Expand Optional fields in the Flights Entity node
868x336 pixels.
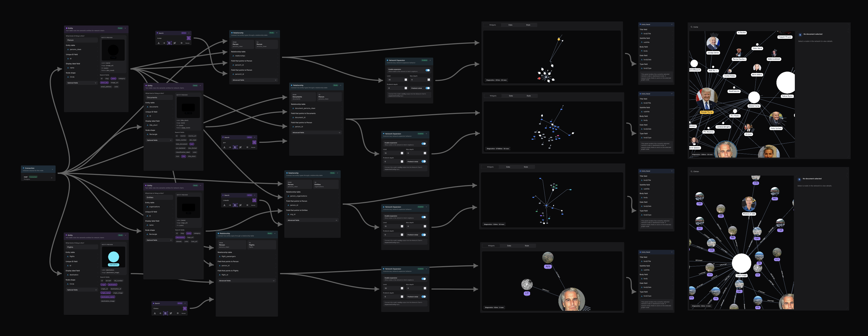coord(82,290)
